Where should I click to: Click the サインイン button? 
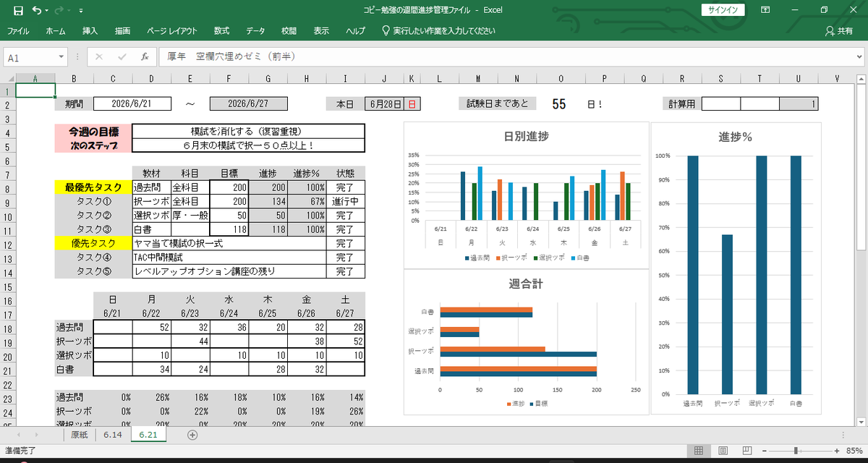(723, 10)
